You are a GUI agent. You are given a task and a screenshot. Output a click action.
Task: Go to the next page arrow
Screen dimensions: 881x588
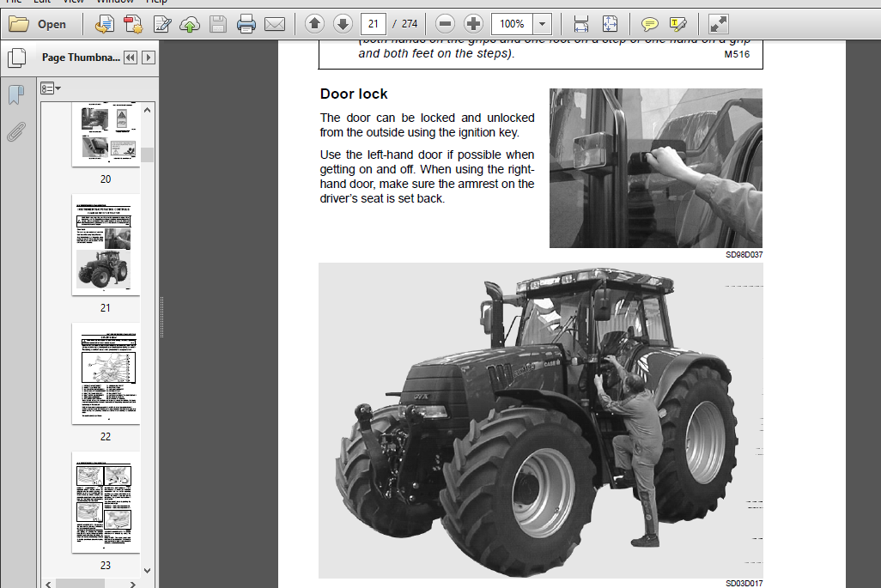pos(343,23)
